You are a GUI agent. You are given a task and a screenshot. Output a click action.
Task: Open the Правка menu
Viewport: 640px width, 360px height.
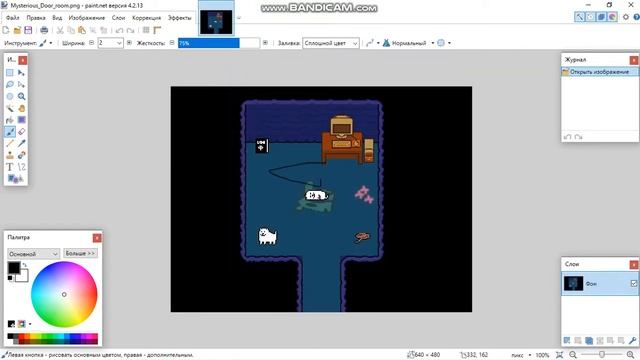click(36, 18)
